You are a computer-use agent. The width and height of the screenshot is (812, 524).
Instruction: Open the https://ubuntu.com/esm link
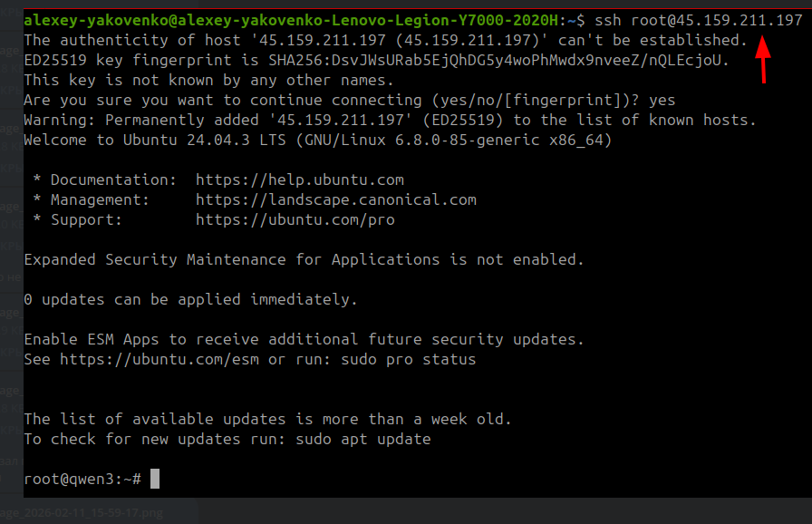(159, 359)
